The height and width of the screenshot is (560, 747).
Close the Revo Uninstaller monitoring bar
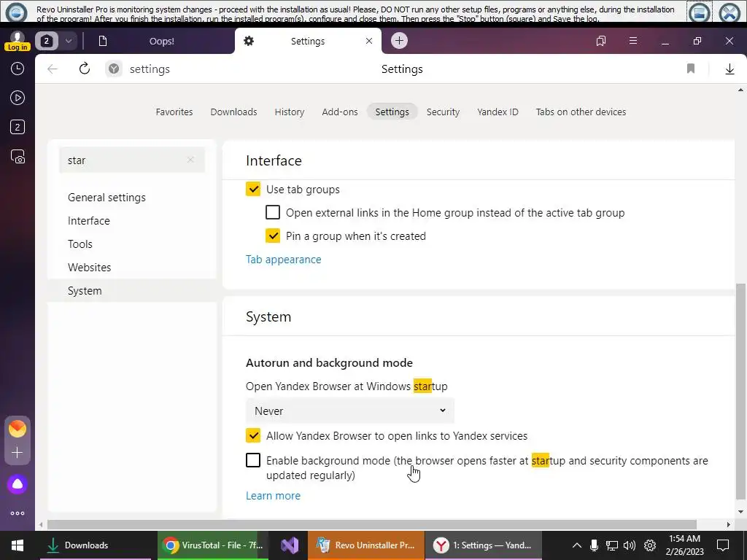pyautogui.click(x=729, y=12)
